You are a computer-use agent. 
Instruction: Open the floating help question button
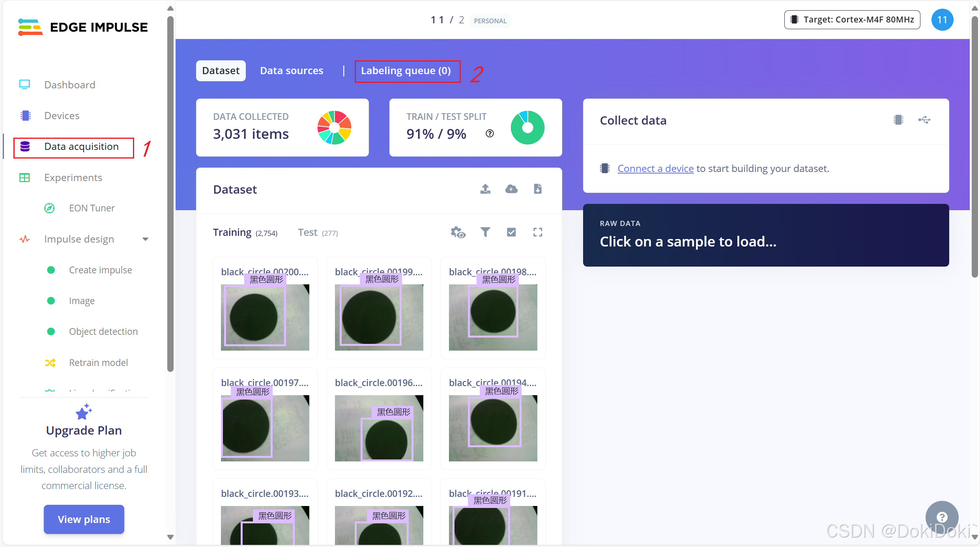tap(942, 517)
